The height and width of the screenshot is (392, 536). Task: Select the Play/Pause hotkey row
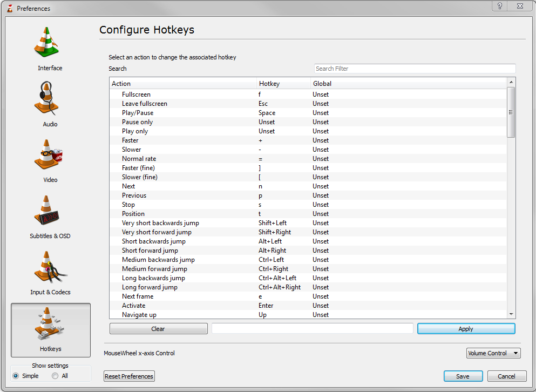[x=138, y=113]
